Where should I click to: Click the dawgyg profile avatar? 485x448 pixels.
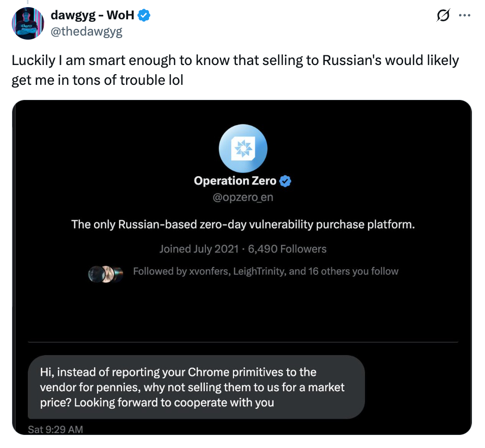(x=28, y=23)
